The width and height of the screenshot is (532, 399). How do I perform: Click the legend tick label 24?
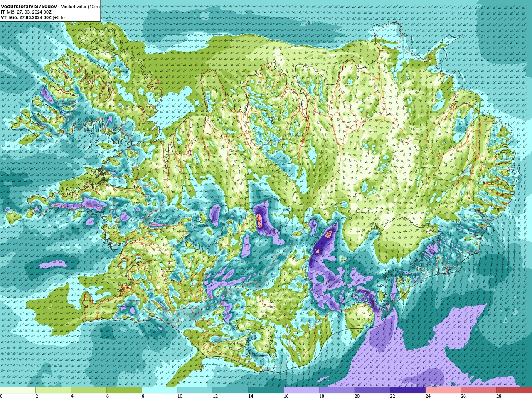[428, 396]
